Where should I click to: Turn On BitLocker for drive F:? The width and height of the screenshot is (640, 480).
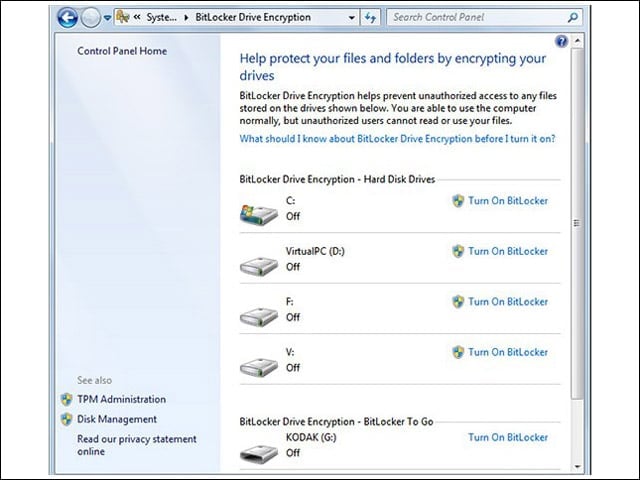pyautogui.click(x=508, y=302)
